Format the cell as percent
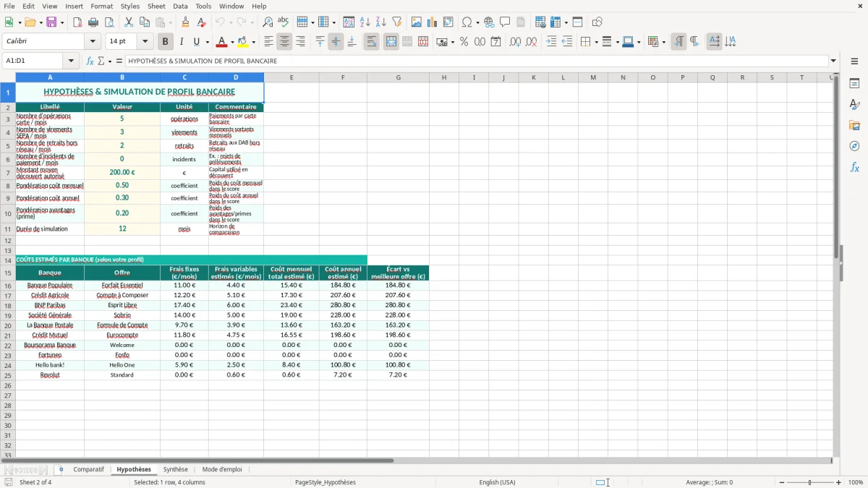 pyautogui.click(x=464, y=42)
